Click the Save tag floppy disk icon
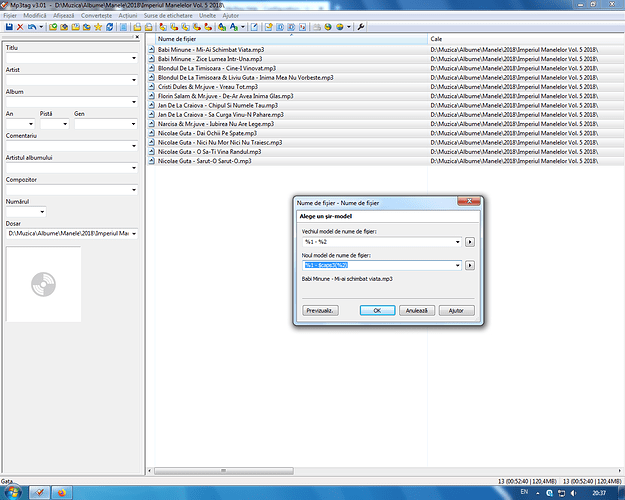The width and height of the screenshot is (625, 500). click(9, 27)
